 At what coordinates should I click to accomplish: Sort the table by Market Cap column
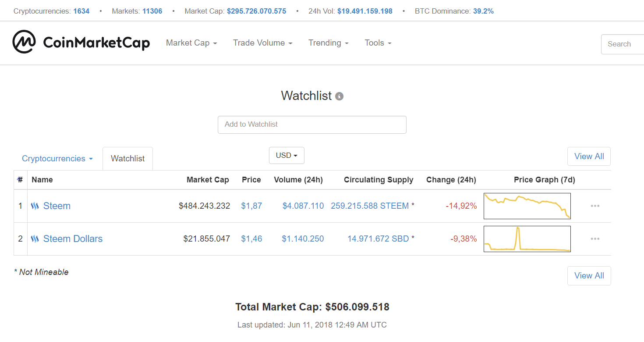pos(208,180)
